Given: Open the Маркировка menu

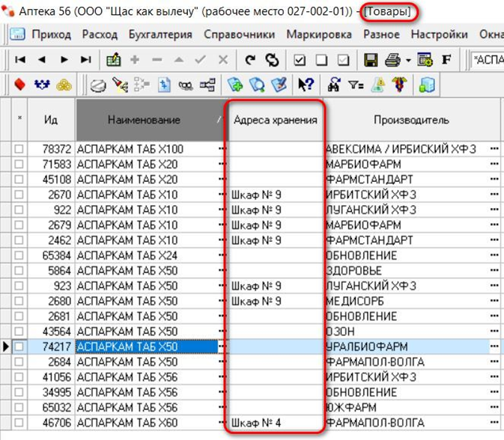Looking at the screenshot, I should coord(319,34).
